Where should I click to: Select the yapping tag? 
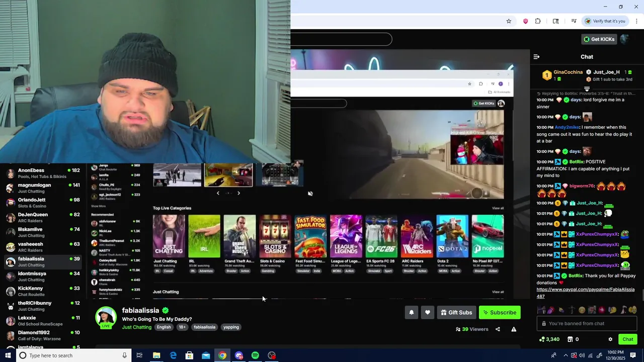231,327
